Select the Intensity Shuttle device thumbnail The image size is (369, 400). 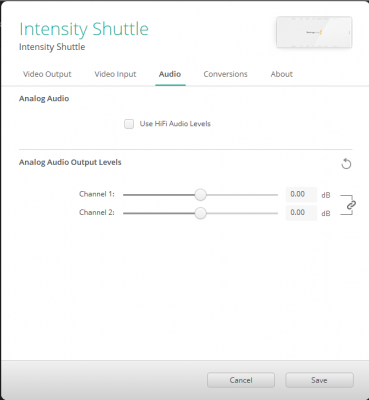pyautogui.click(x=314, y=32)
